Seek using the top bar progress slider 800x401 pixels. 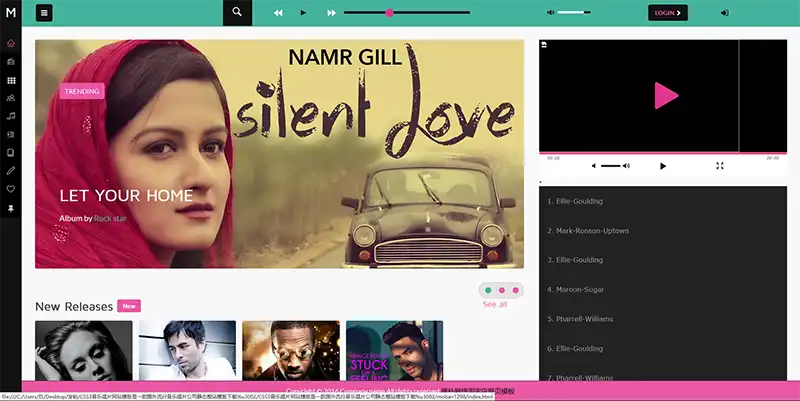[x=407, y=13]
